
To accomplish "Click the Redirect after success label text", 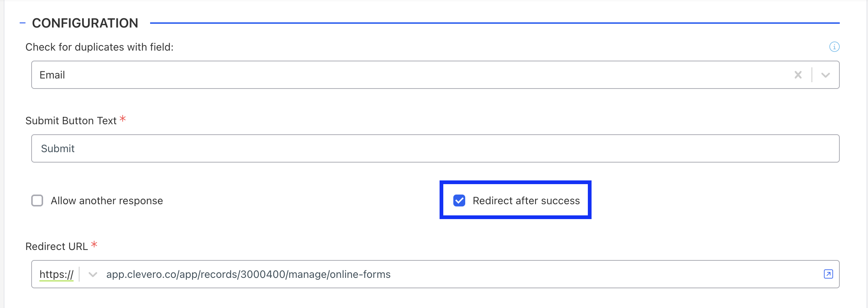I will 526,201.
